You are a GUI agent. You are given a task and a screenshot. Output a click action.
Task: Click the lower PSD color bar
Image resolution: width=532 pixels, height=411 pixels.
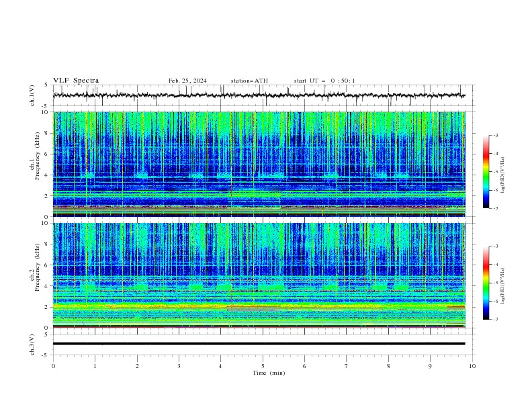pos(486,283)
